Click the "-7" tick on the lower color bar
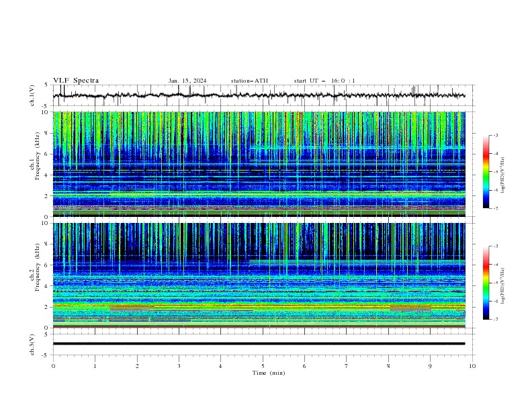The image size is (532, 411). 496,320
